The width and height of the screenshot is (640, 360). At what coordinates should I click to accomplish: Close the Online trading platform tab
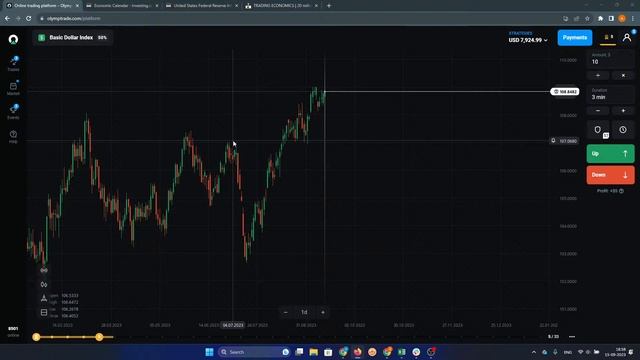(x=77, y=6)
